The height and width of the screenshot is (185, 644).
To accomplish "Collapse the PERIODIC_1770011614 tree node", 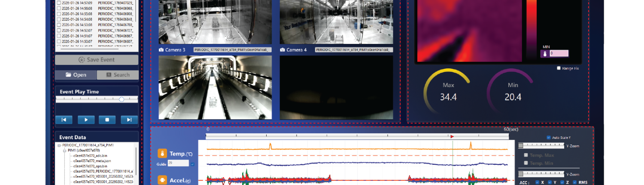I will [59, 145].
